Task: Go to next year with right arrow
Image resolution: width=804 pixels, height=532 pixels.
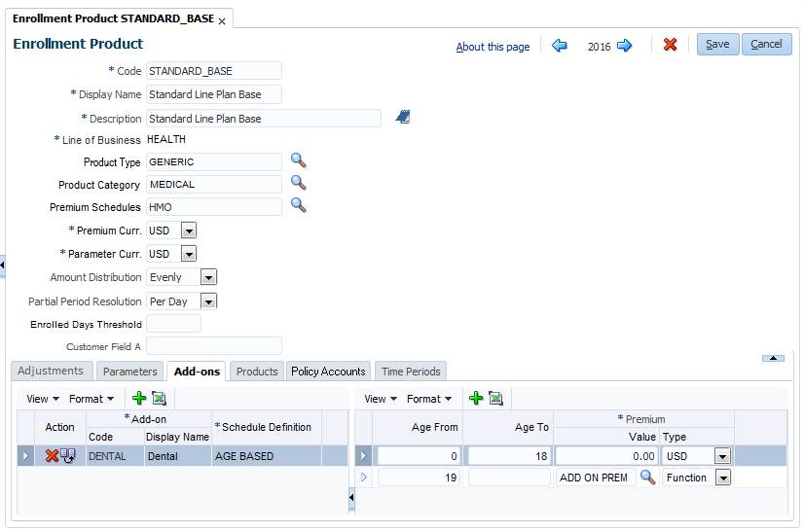Action: click(x=625, y=46)
